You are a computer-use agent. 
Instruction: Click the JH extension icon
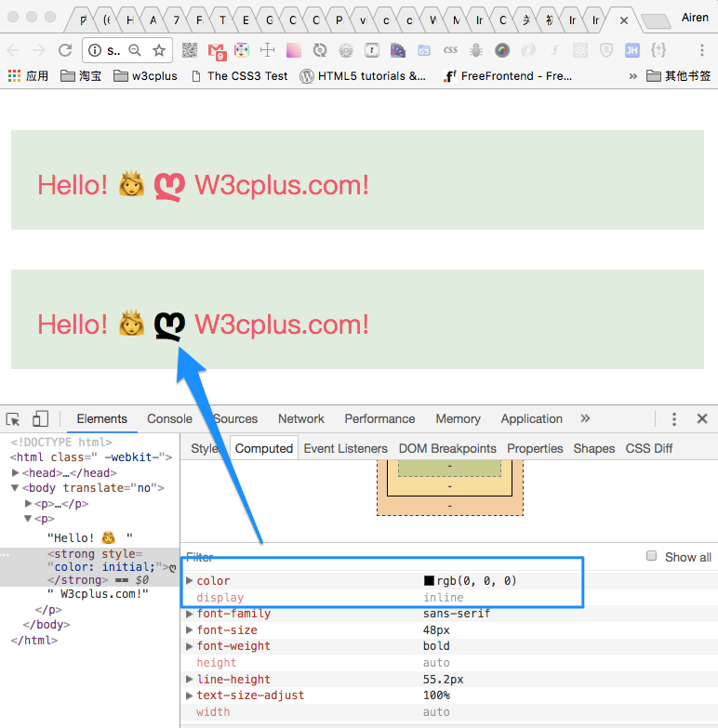(632, 50)
